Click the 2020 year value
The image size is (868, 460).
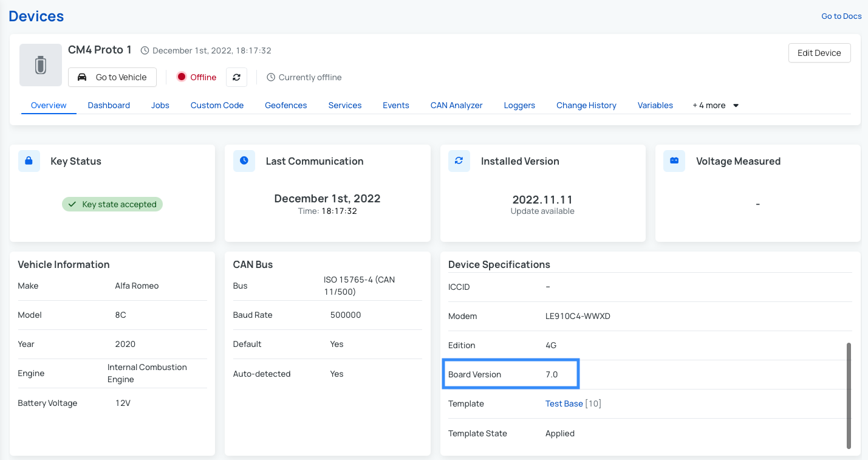125,344
